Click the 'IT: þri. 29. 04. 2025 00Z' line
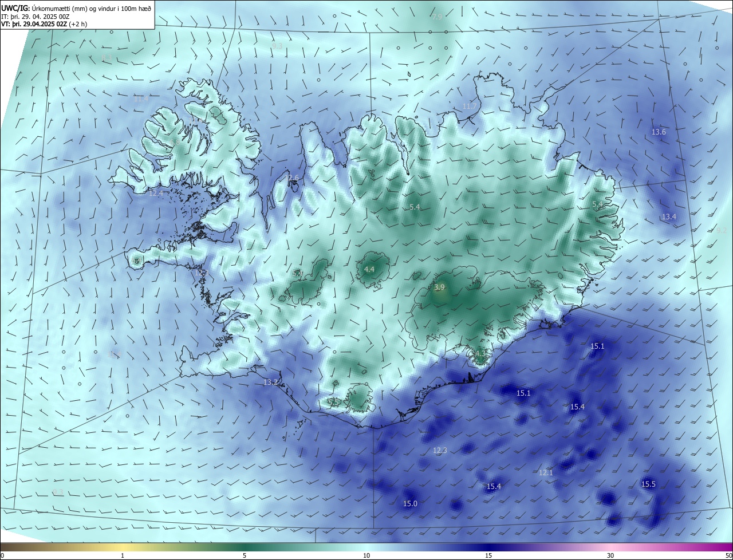Screen dimensions: 733x560 tap(36, 17)
